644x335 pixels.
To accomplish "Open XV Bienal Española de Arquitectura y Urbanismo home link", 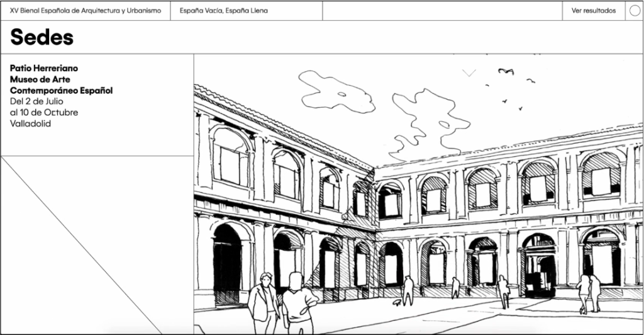I will click(86, 11).
